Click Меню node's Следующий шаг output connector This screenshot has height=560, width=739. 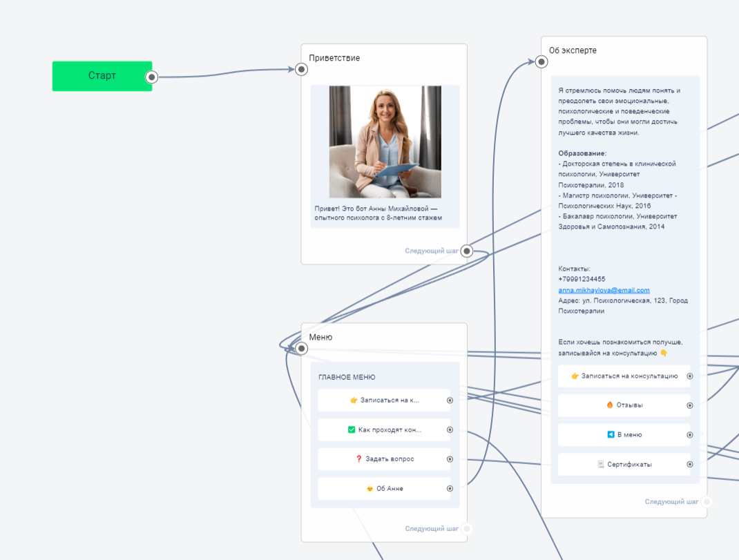click(467, 529)
